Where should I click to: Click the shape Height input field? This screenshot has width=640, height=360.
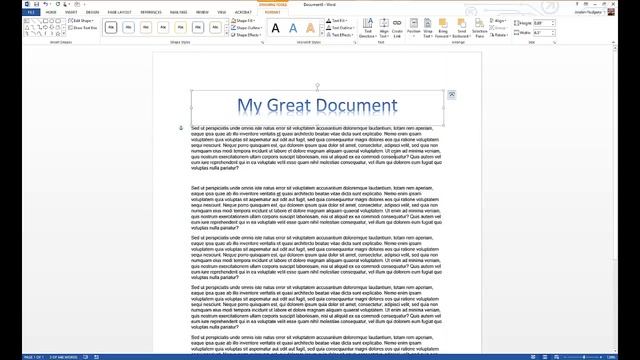[x=542, y=23]
